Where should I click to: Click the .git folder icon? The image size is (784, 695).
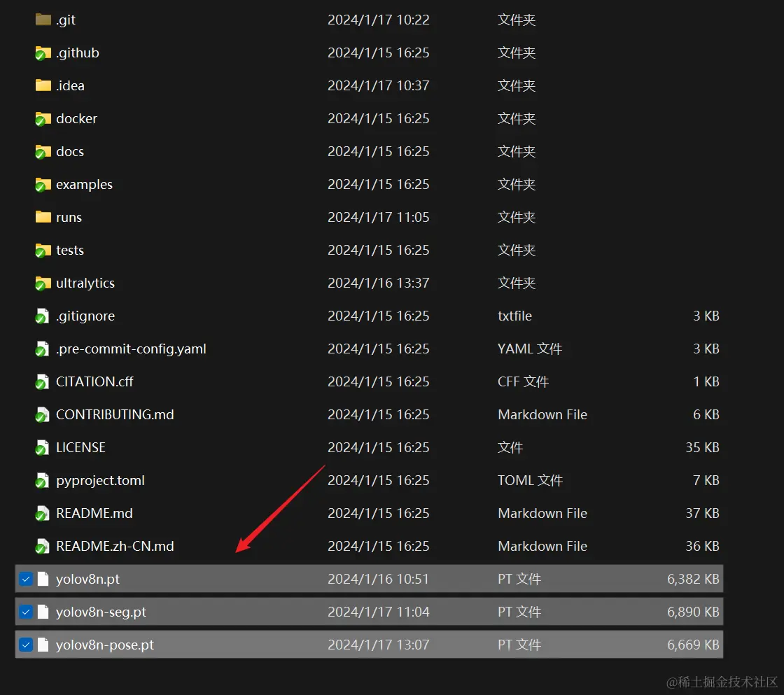(43, 20)
